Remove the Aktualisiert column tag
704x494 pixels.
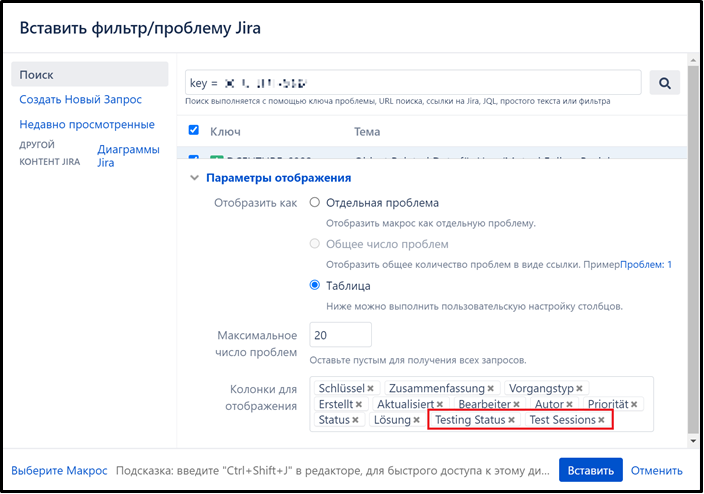click(440, 405)
